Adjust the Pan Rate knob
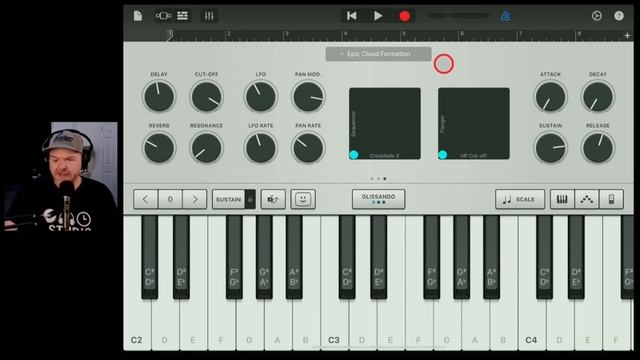Screen dimensions: 640x360 tap(308, 148)
